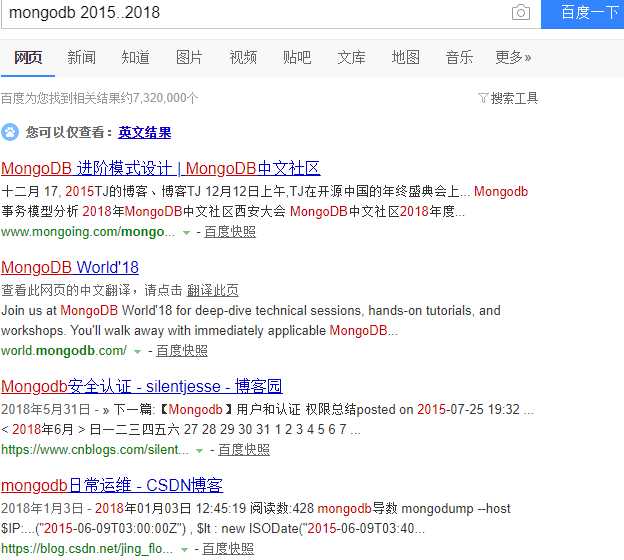Image resolution: width=624 pixels, height=560 pixels.
Task: Select the 网页 tab
Action: (x=28, y=57)
